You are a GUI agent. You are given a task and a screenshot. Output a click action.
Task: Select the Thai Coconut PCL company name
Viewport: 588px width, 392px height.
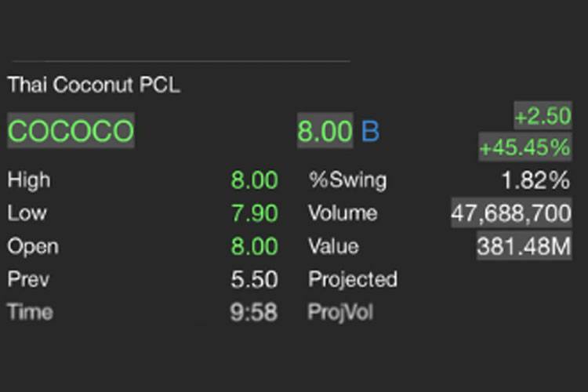click(x=93, y=85)
